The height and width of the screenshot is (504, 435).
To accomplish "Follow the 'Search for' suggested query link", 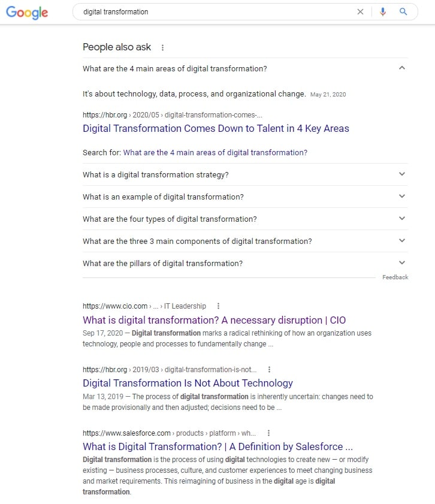I will click(215, 152).
